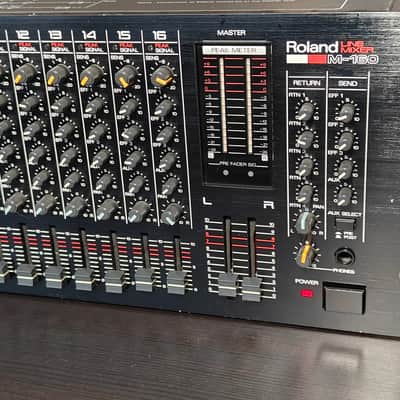Viewport: 400px width, 400px height.
Task: Click the right peak meter bar
Action: pos(249,106)
